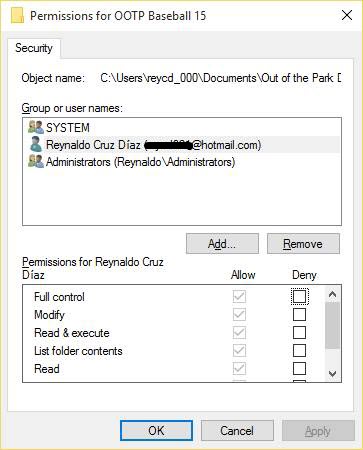Select Administrators (Reynaldo\Administrators) entry
This screenshot has width=363, height=450.
tap(140, 162)
